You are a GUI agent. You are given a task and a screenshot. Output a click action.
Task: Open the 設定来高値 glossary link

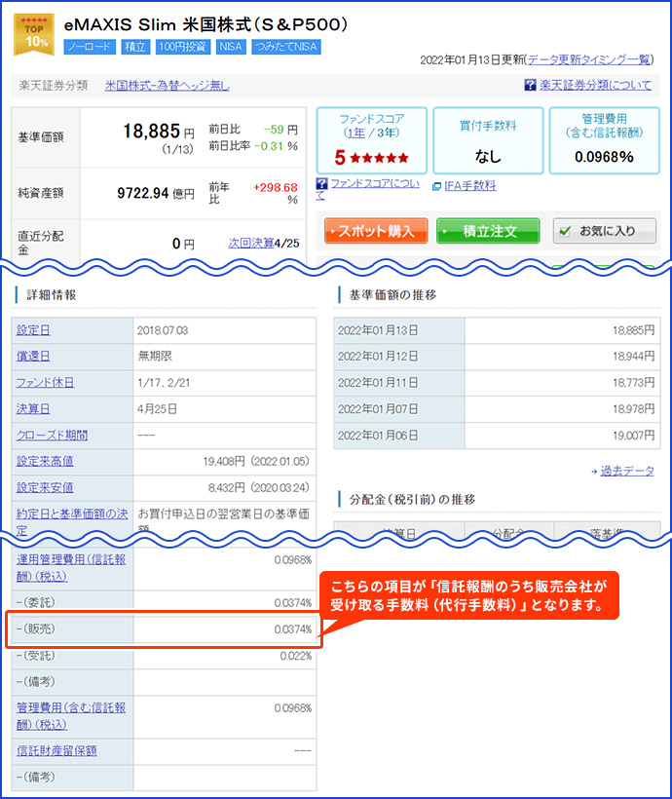tap(45, 461)
